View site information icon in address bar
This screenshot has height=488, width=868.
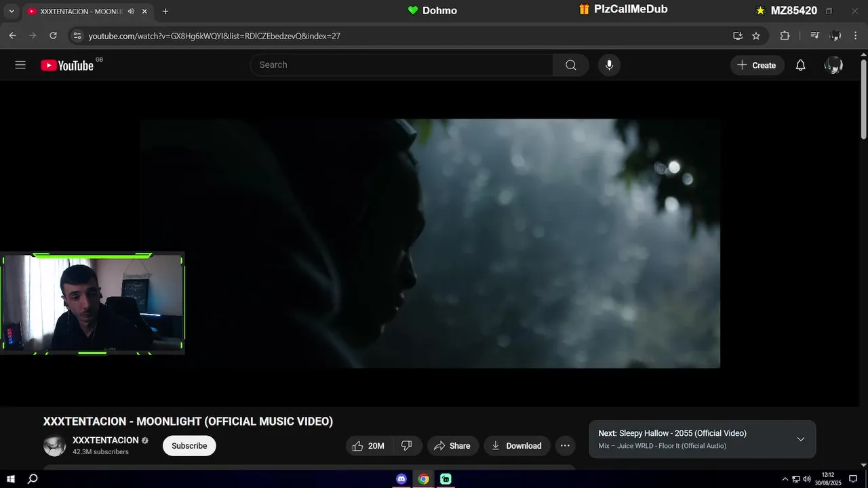point(77,36)
